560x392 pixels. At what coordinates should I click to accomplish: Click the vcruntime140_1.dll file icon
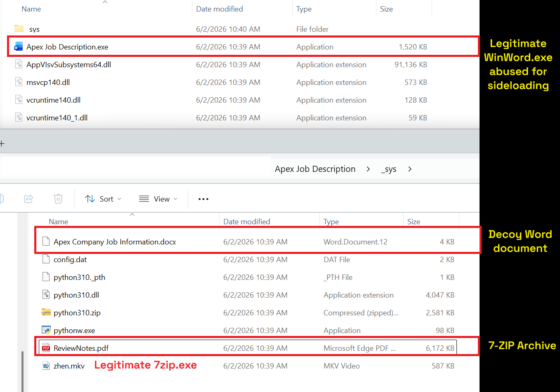(x=19, y=117)
